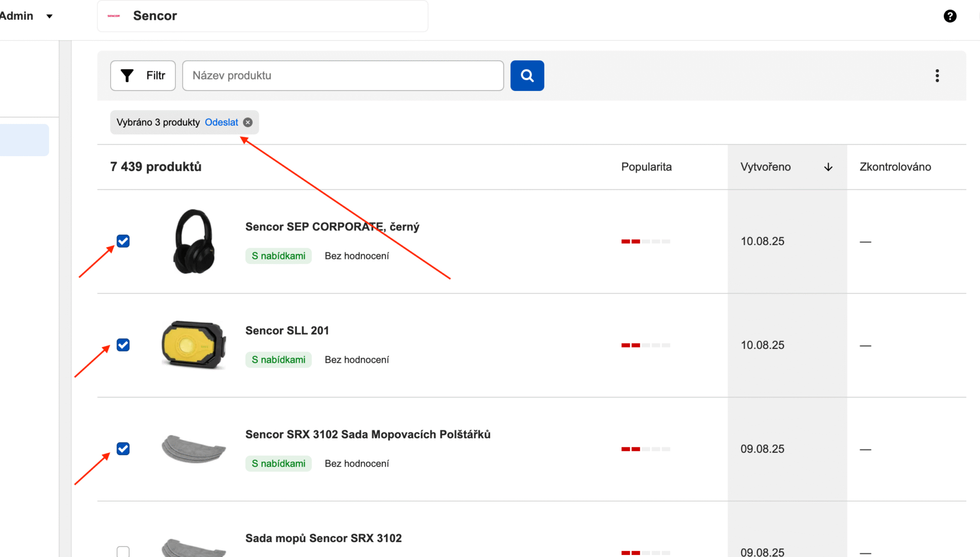Open the Sencor SLL 201 product title
This screenshot has height=557, width=980.
click(x=287, y=331)
